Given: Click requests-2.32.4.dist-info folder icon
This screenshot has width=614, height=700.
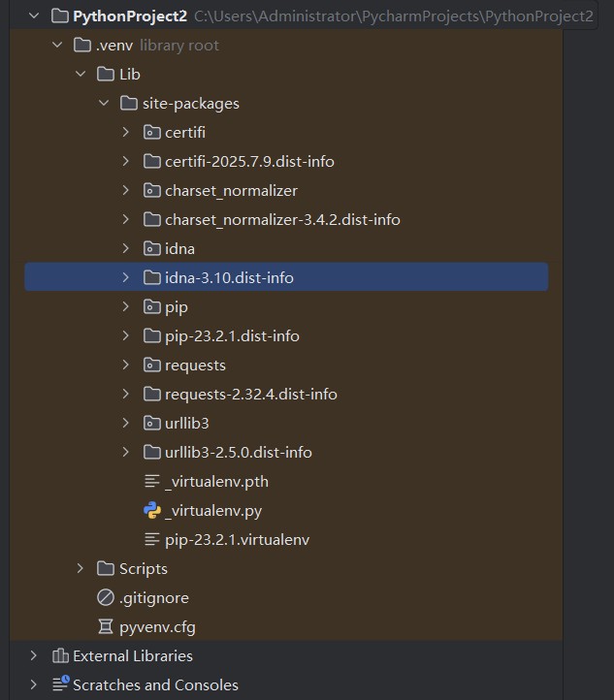Looking at the screenshot, I should pos(152,395).
